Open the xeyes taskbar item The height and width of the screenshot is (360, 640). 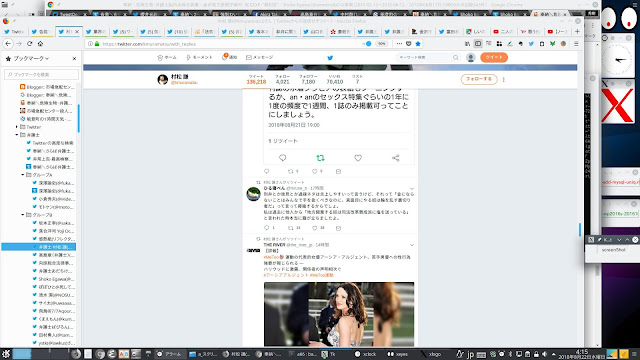[398, 354]
